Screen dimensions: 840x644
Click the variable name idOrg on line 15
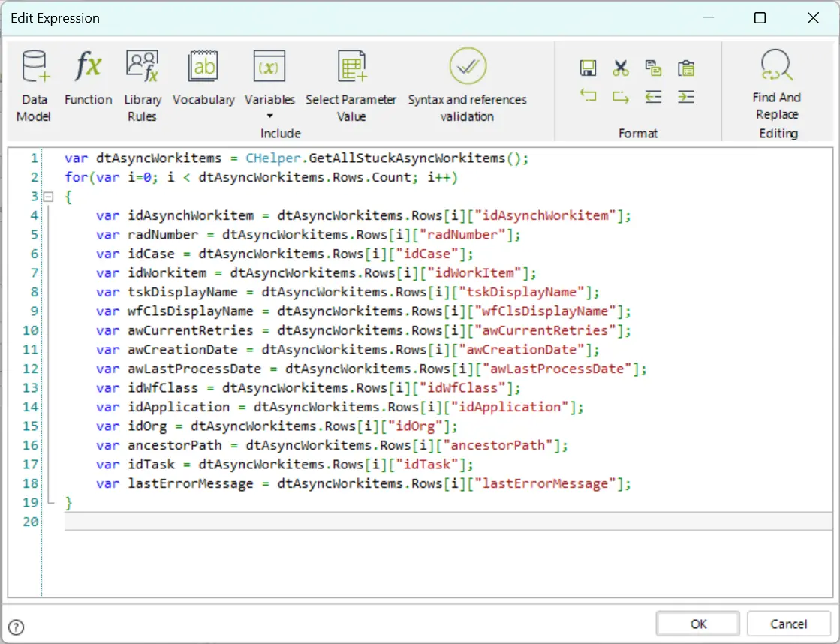click(x=147, y=426)
